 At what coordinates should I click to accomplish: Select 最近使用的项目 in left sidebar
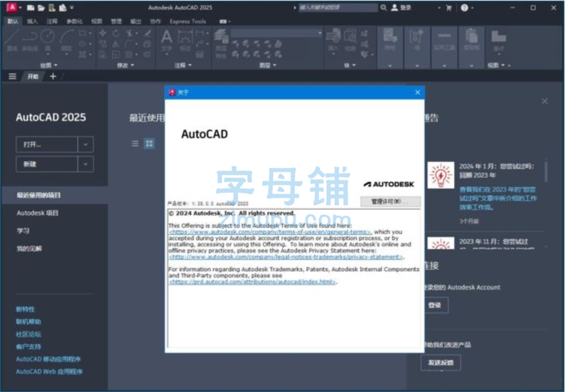(55, 195)
